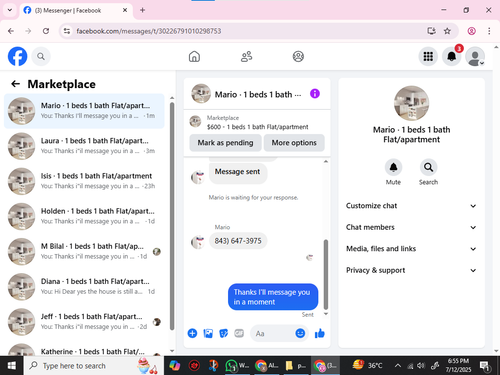
Task: Click the browser address bar URL
Action: [149, 31]
